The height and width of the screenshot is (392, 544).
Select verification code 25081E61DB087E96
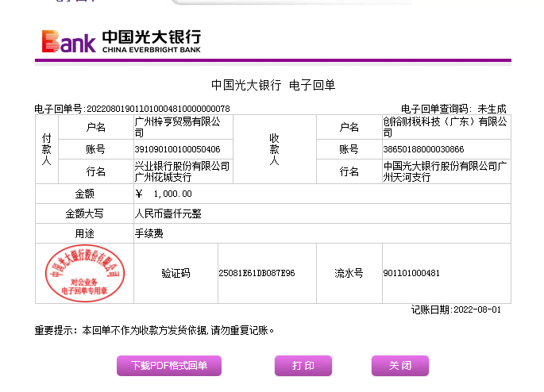pos(257,273)
